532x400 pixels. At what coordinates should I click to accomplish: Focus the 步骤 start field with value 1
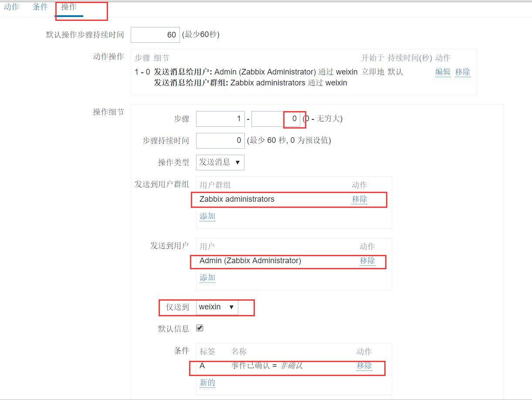coord(220,119)
